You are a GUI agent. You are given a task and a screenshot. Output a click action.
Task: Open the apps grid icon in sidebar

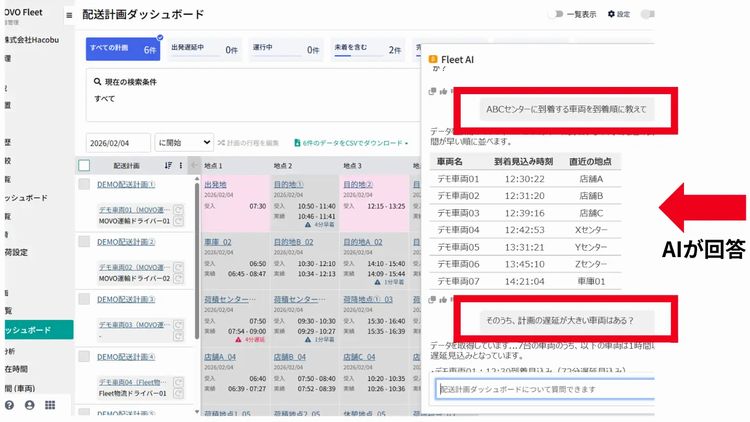50,405
